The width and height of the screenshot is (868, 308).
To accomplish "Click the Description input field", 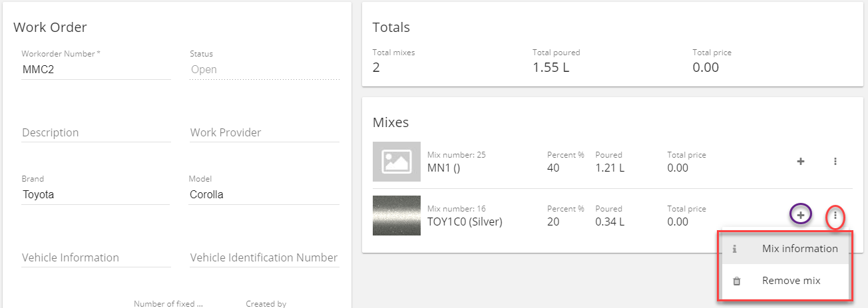I will [x=96, y=132].
